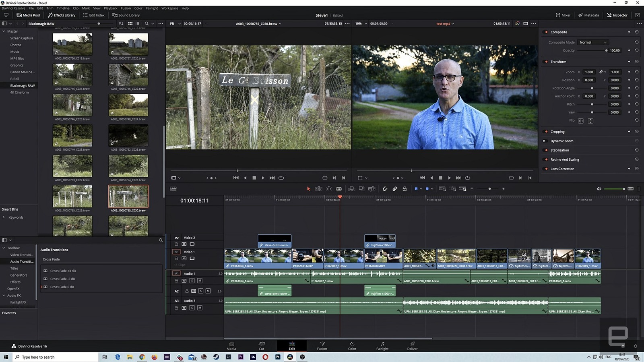Play the source viewer clip
The width and height of the screenshot is (644, 362).
click(x=263, y=178)
